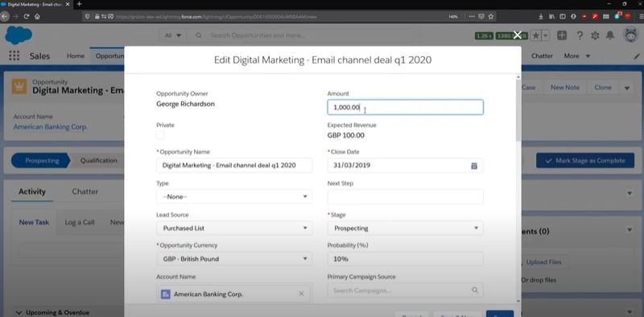Image resolution: width=644 pixels, height=317 pixels.
Task: Click the Upload Files button
Action: coord(543,262)
